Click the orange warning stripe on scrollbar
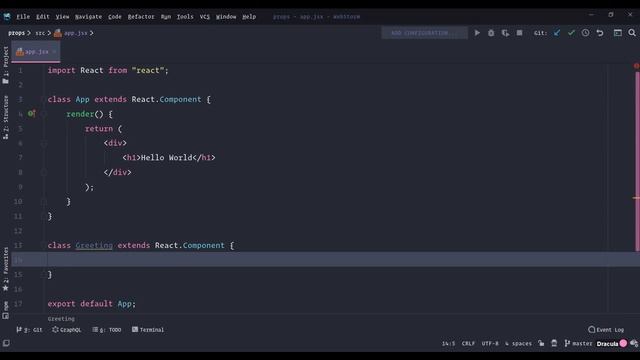 (636, 198)
